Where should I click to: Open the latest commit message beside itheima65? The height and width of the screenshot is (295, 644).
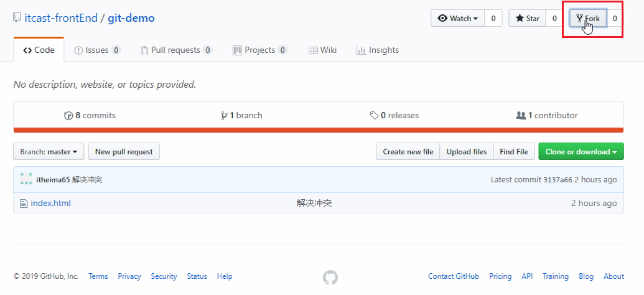click(x=87, y=179)
